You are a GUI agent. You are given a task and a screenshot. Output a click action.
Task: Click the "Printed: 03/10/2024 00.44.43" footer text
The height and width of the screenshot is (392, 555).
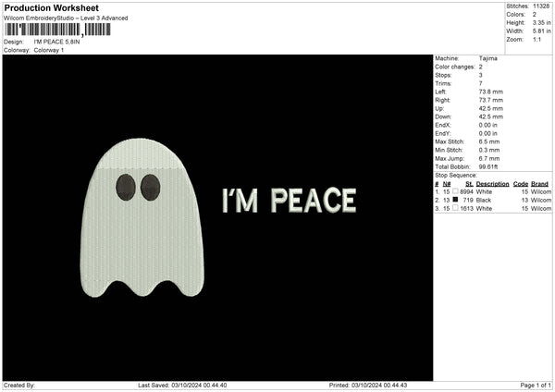pos(368,386)
